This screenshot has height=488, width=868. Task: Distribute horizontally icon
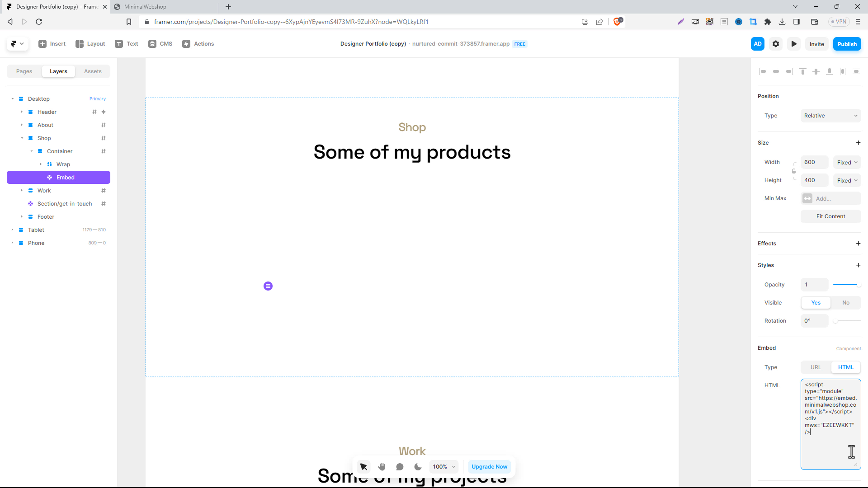843,71
